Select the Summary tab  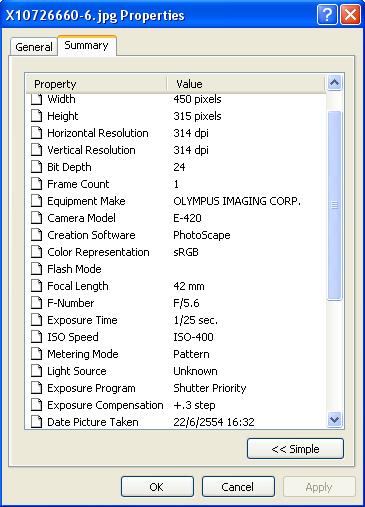[x=87, y=45]
